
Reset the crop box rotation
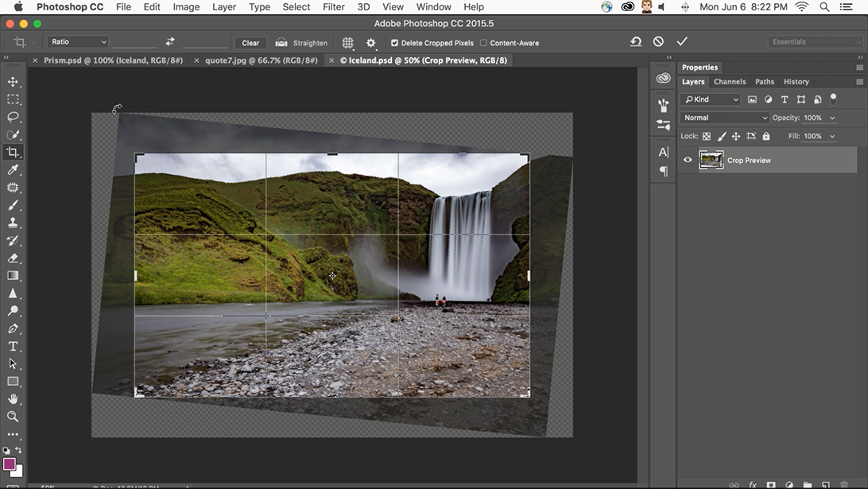[x=636, y=41]
